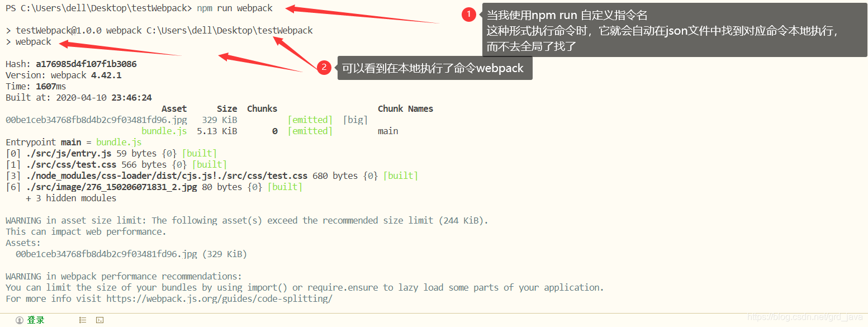This screenshot has width=868, height=327.
Task: Open the list view icon in status bar
Action: tap(83, 320)
